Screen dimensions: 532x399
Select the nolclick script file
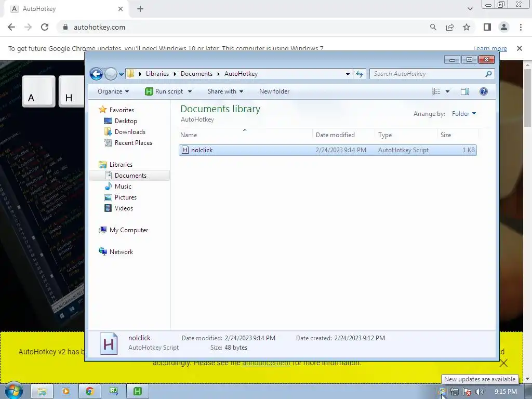point(327,150)
